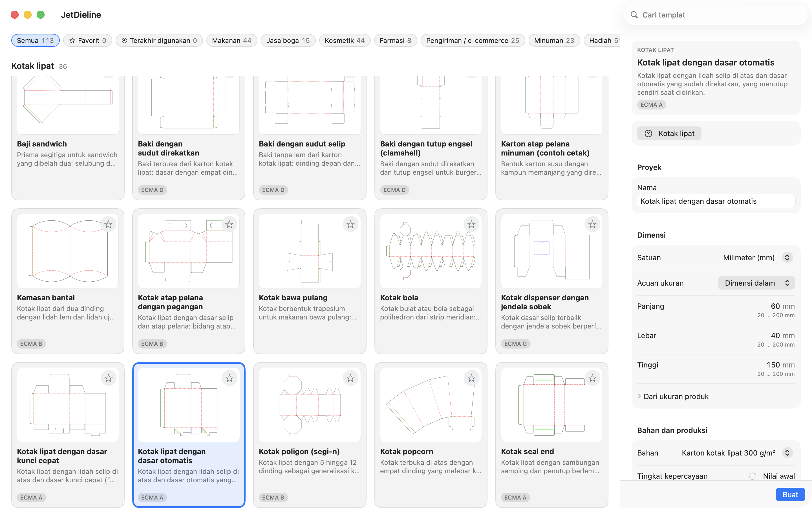Choose Baki dengan sudut selip template
This screenshot has width=812, height=508.
tap(310, 138)
